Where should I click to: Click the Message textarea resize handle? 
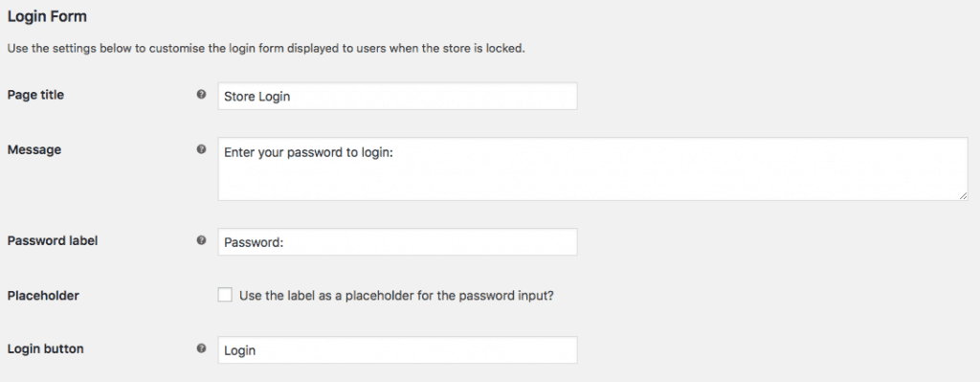[963, 195]
